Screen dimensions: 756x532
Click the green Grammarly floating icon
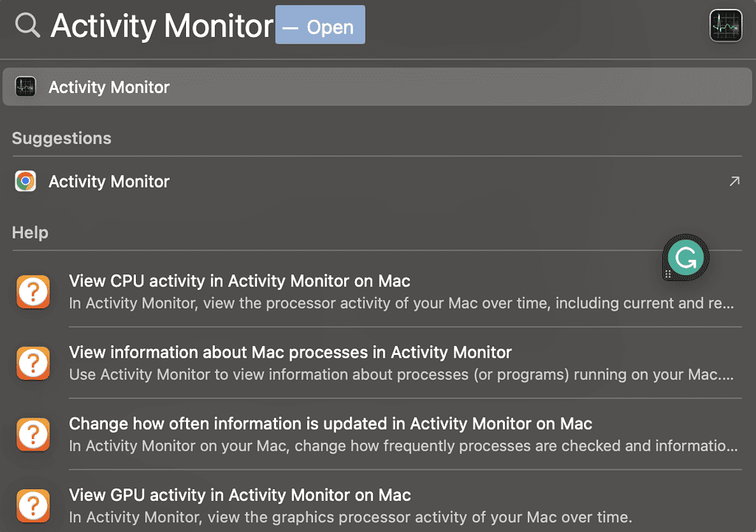click(686, 258)
